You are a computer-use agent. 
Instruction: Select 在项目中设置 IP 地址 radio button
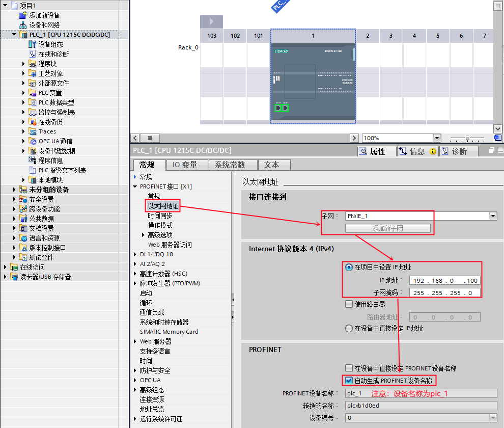click(x=349, y=267)
